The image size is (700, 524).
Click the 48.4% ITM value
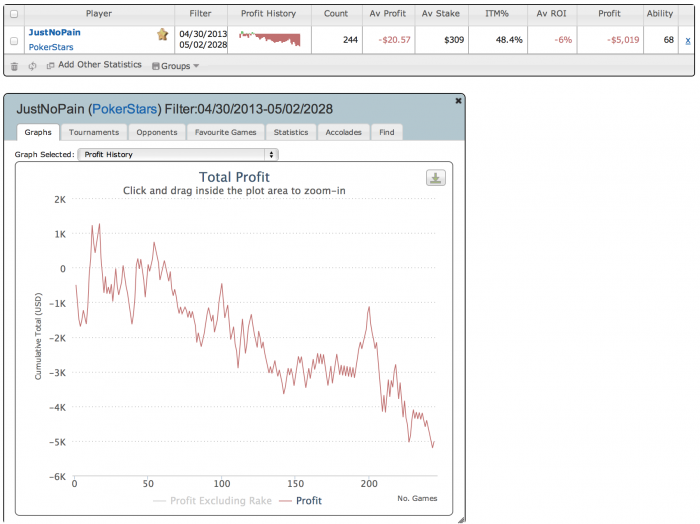[x=509, y=40]
